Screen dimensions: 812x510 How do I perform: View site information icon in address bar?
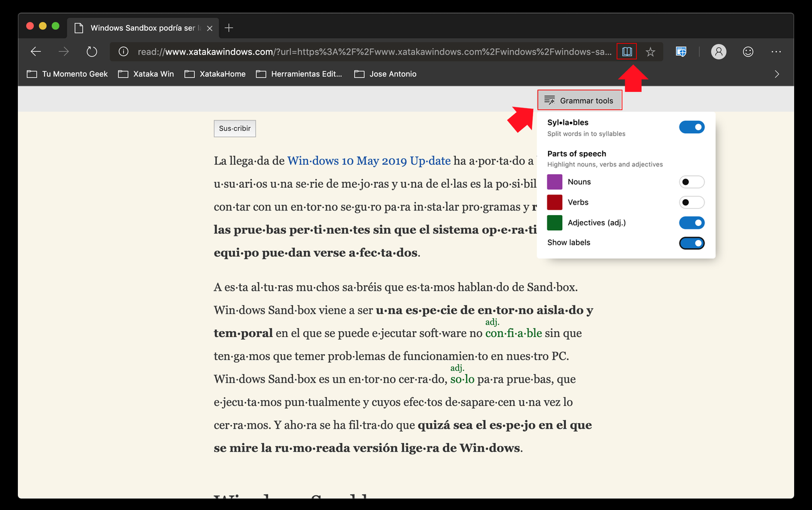(123, 52)
